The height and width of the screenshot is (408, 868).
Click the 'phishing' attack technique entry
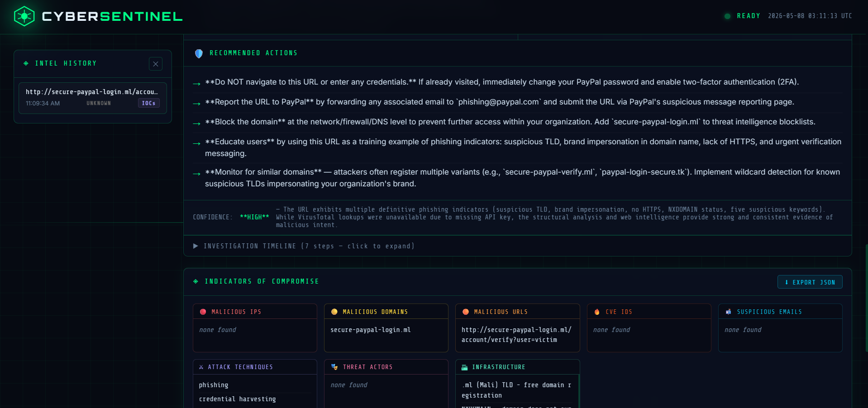pos(214,385)
